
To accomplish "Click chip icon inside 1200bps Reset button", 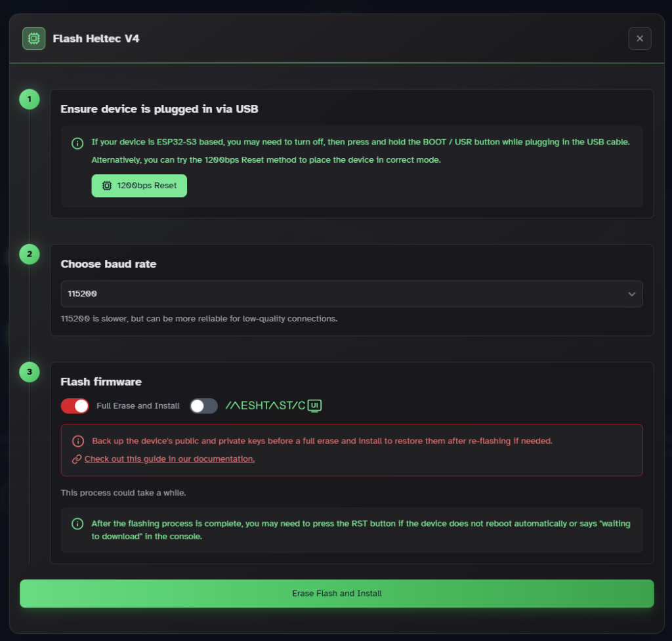I will click(x=107, y=186).
